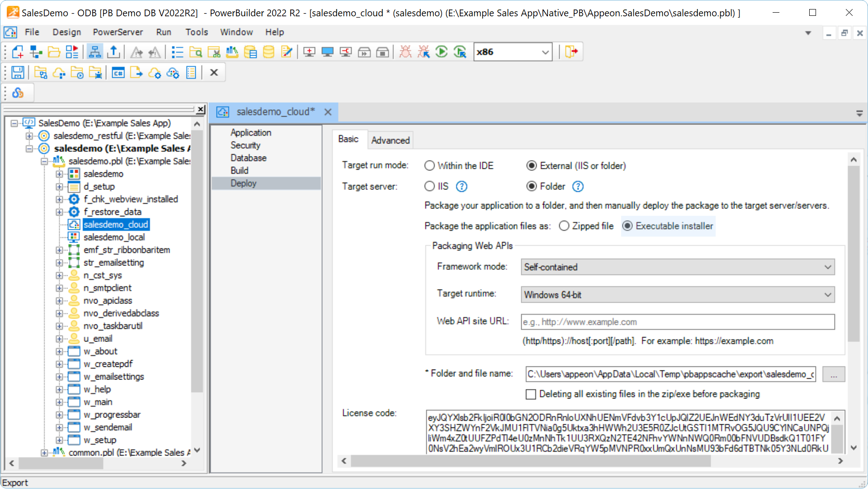Click the Deploy workspace monitor icon
Screen dimensions: 868x489
tap(346, 52)
